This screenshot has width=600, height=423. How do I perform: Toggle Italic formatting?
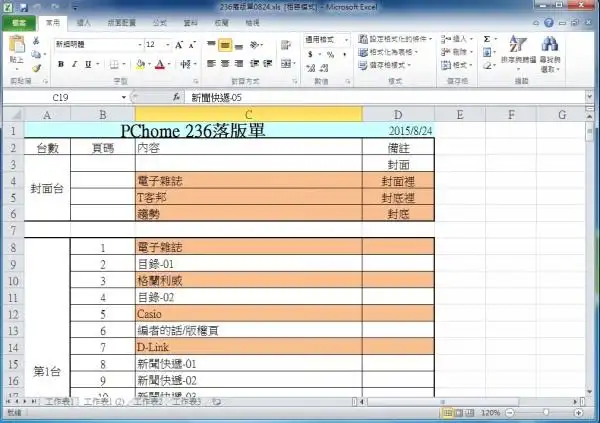click(75, 64)
